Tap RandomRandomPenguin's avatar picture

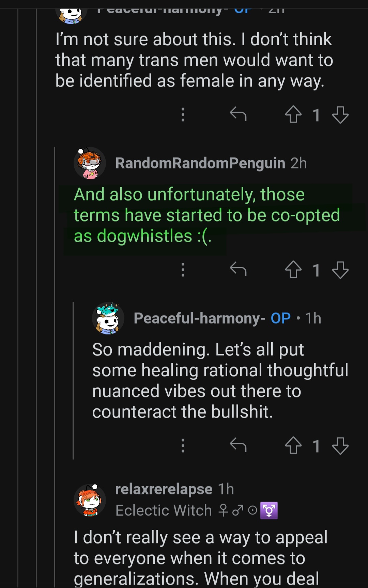click(89, 163)
